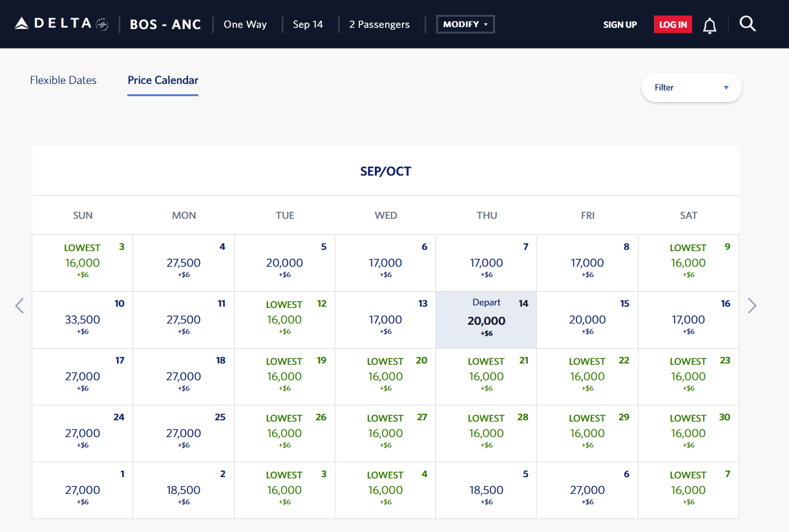This screenshot has height=532, width=789.
Task: Go to Delta logo homepage
Action: tap(61, 24)
